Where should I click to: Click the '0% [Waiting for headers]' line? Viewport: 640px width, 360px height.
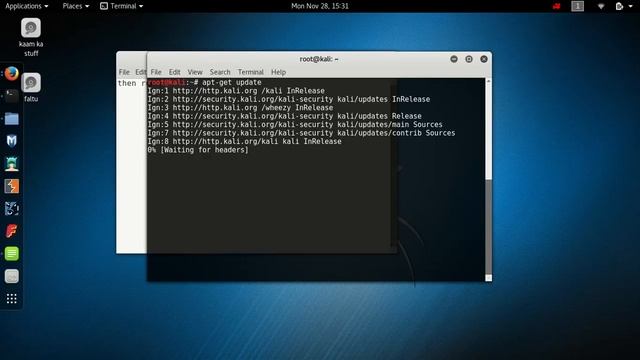[x=198, y=150]
